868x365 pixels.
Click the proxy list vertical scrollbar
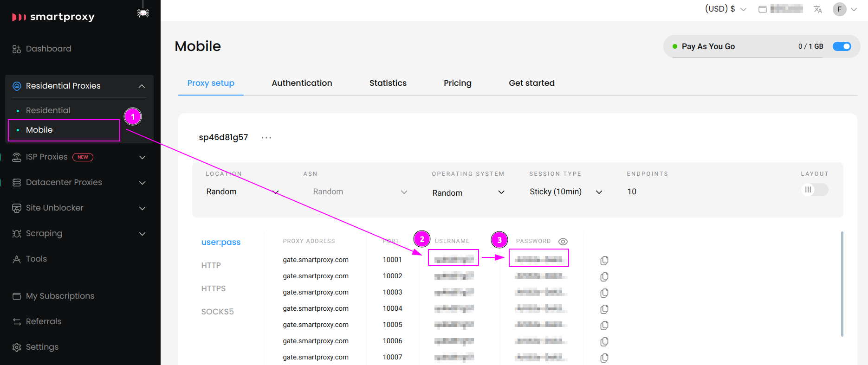coord(842,284)
